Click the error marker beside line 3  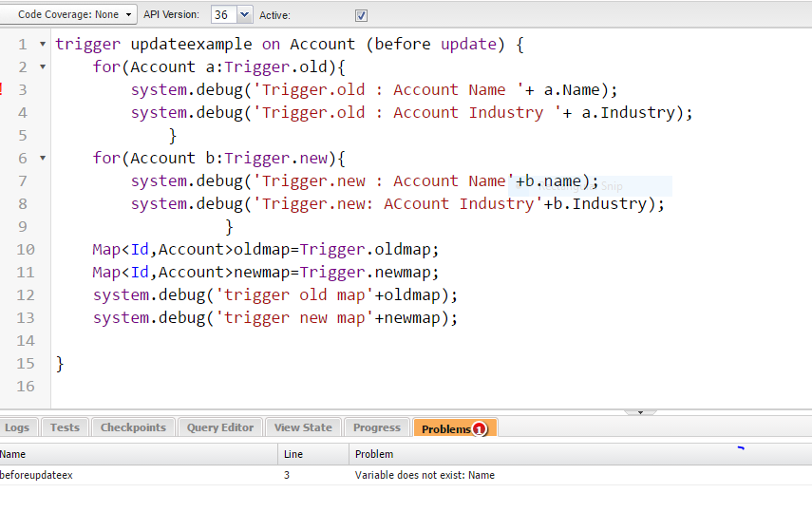2,89
